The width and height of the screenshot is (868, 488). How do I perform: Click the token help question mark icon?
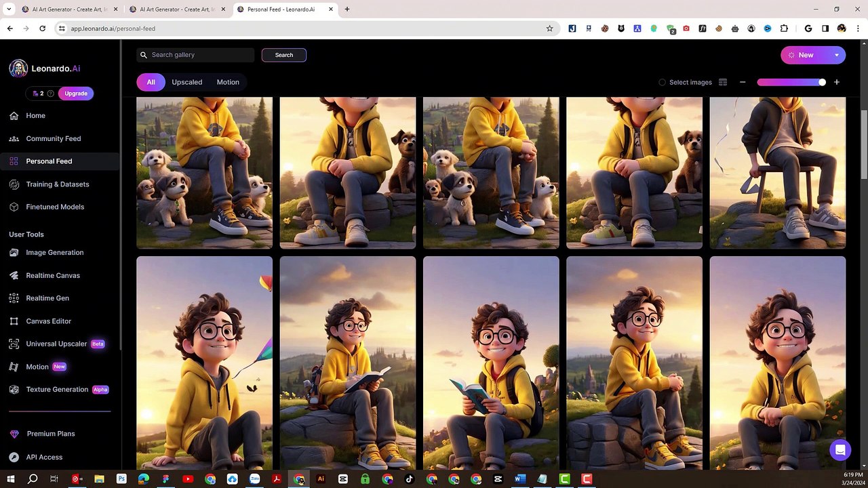[x=51, y=94]
